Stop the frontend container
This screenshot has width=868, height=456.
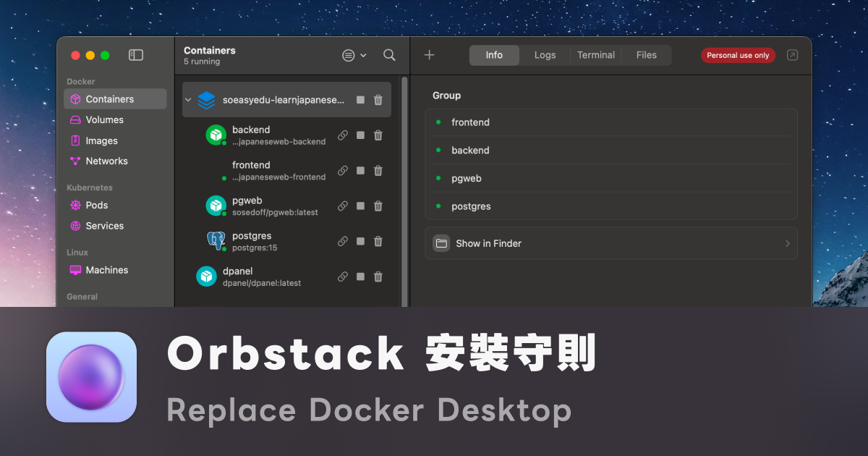pyautogui.click(x=360, y=171)
